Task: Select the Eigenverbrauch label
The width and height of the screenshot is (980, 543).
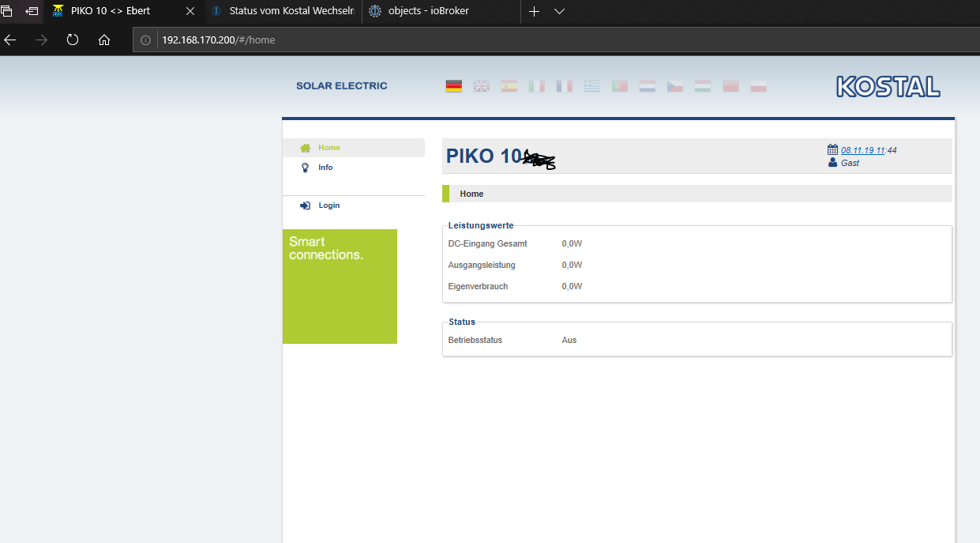Action: pyautogui.click(x=478, y=286)
